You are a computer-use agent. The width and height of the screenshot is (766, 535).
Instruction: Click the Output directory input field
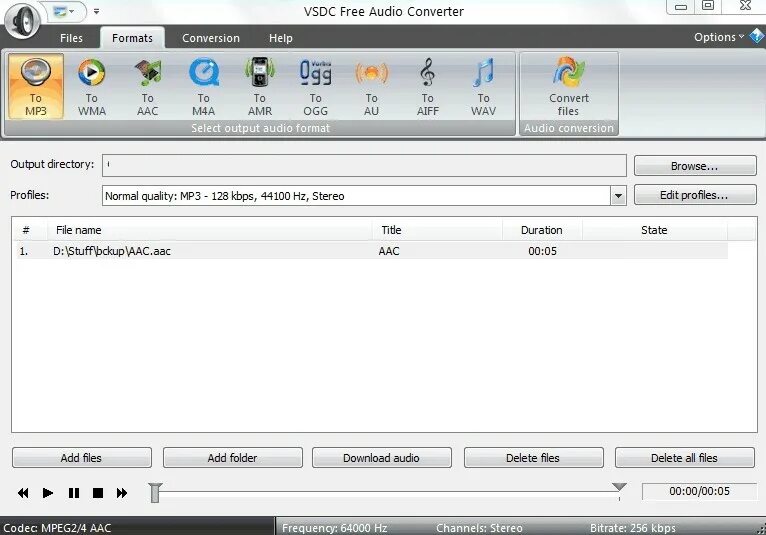point(364,165)
